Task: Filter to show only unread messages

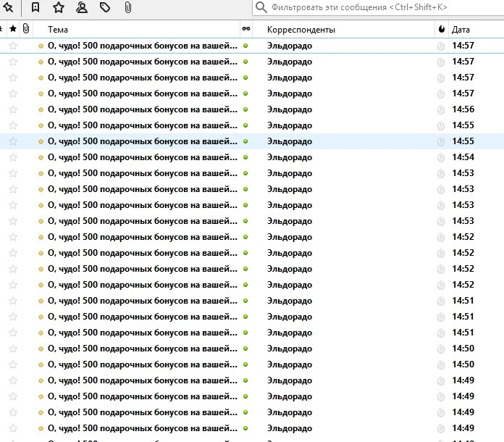Action: [35, 7]
